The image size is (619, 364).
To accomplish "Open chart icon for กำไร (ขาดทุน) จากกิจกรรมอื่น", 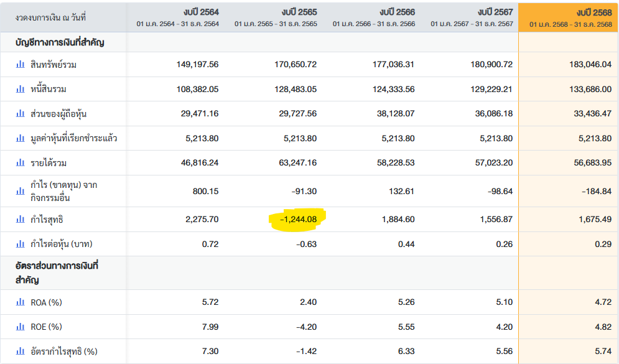I will point(21,192).
